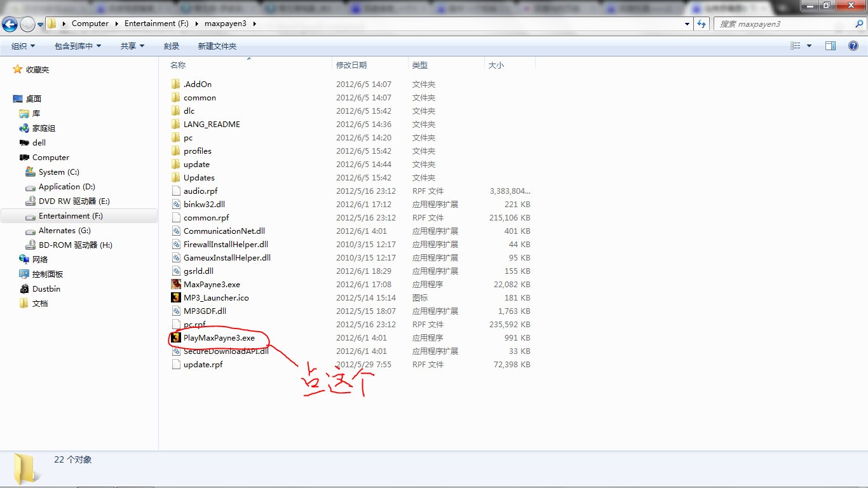868x488 pixels.
Task: Select the PlayMaxPayne3.exe launcher icon
Action: pyautogui.click(x=176, y=337)
